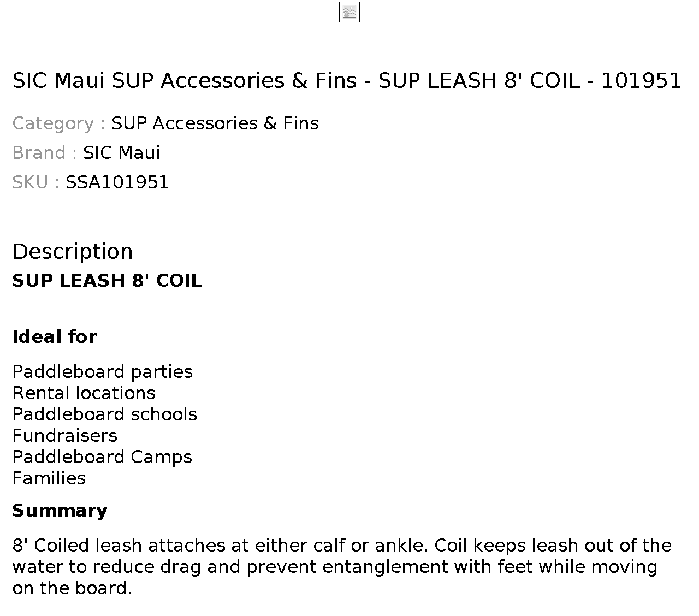
Task: Click the Description heading
Action: coord(73,252)
